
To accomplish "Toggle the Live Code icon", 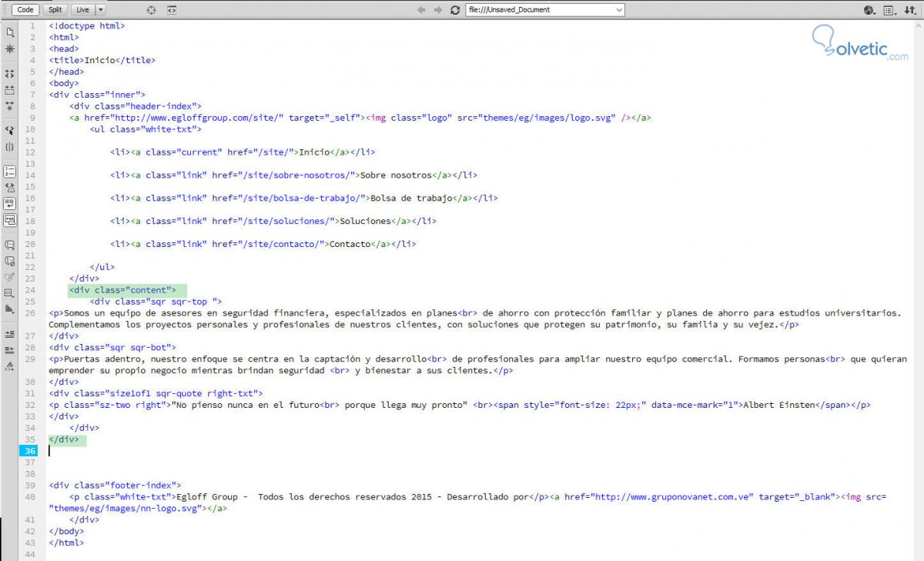I will (x=172, y=10).
